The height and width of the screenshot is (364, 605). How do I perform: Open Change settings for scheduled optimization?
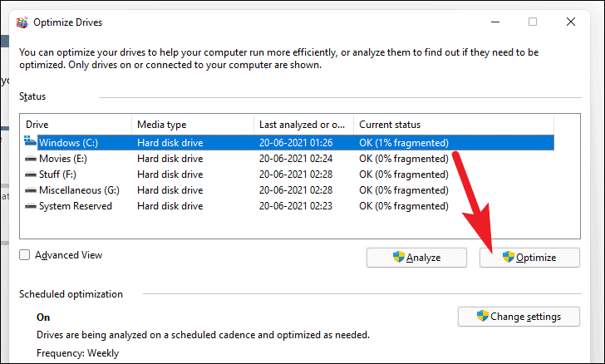[x=519, y=317]
